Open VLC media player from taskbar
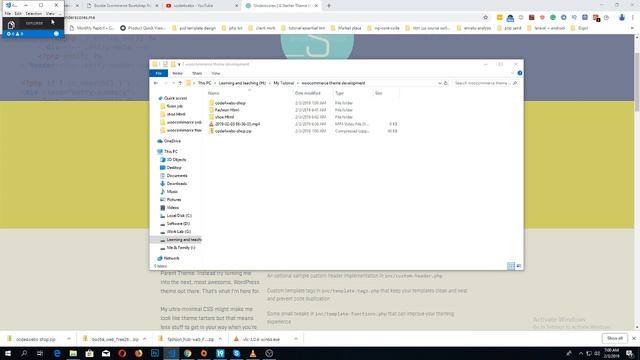 [x=253, y=353]
